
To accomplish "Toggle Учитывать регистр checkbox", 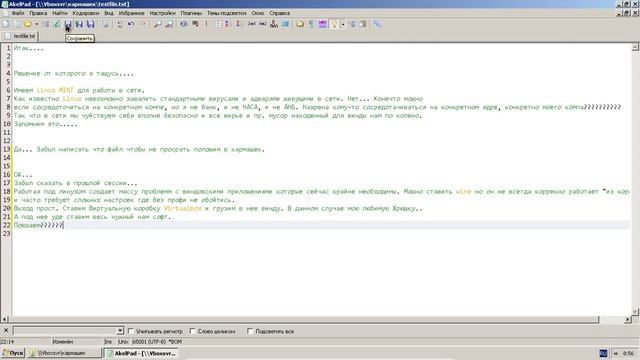I will [x=131, y=331].
